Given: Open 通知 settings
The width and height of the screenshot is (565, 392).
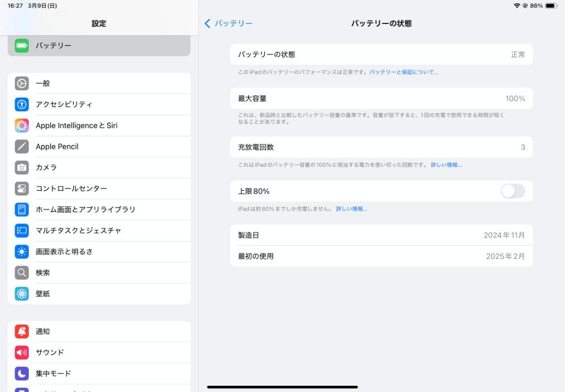Looking at the screenshot, I should pyautogui.click(x=43, y=331).
